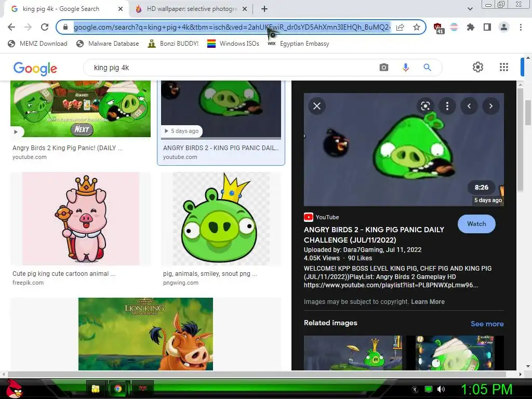This screenshot has height=399, width=532.
Task: Search by image using the camera icon
Action: (x=384, y=67)
